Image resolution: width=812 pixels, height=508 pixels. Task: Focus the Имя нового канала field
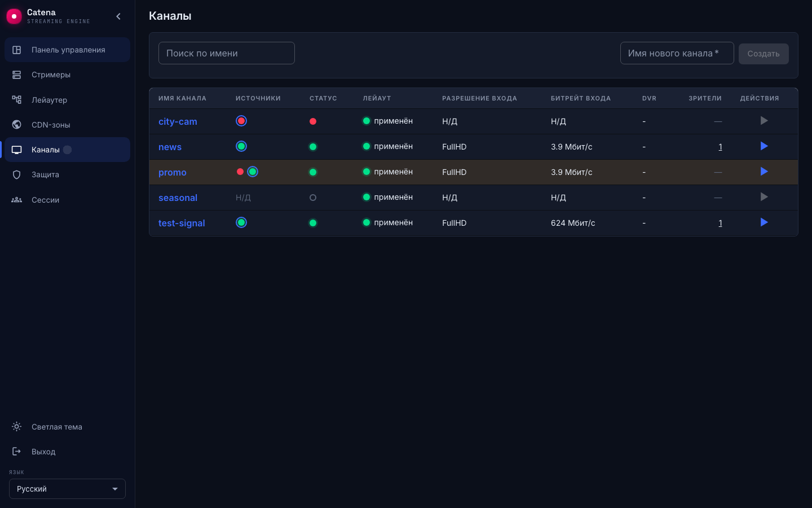click(x=677, y=53)
